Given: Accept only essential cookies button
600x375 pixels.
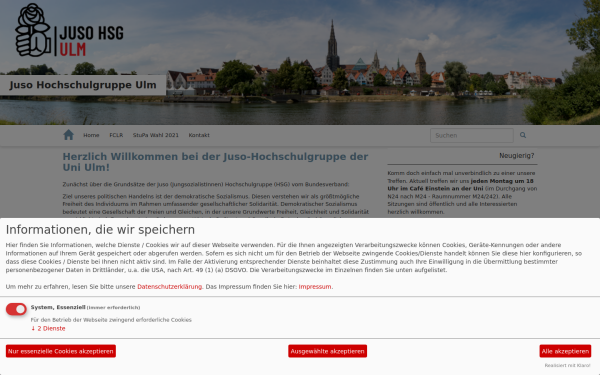Looking at the screenshot, I should click(61, 351).
